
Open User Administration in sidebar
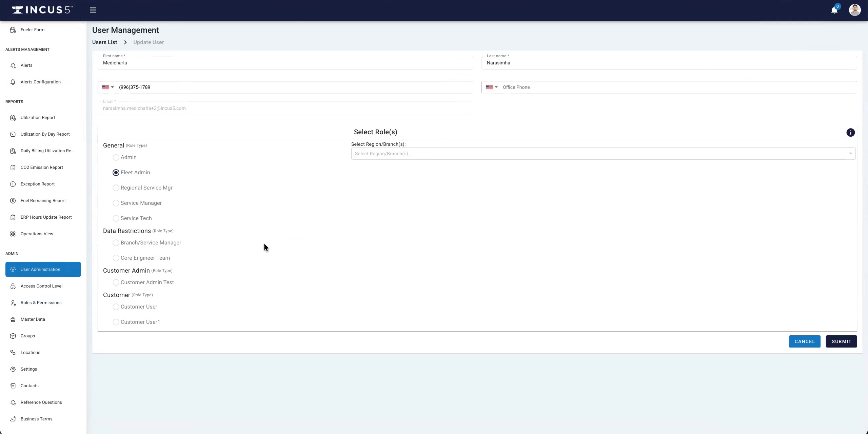[x=43, y=269]
